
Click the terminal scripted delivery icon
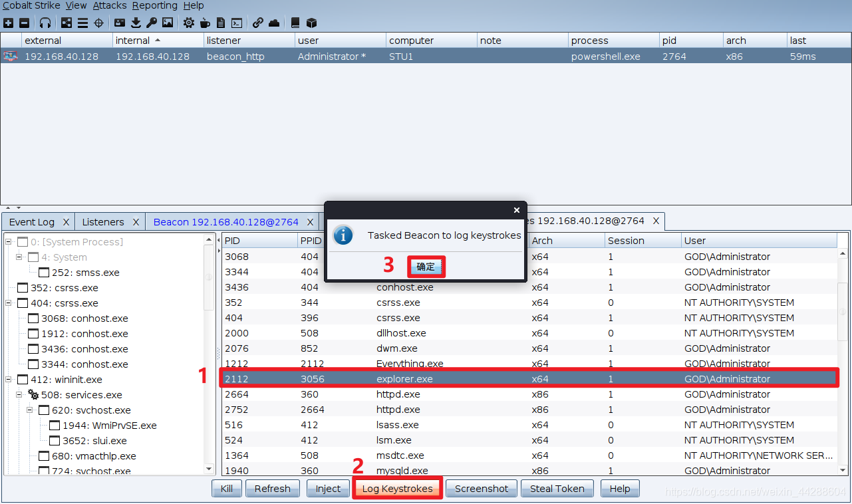tap(237, 23)
